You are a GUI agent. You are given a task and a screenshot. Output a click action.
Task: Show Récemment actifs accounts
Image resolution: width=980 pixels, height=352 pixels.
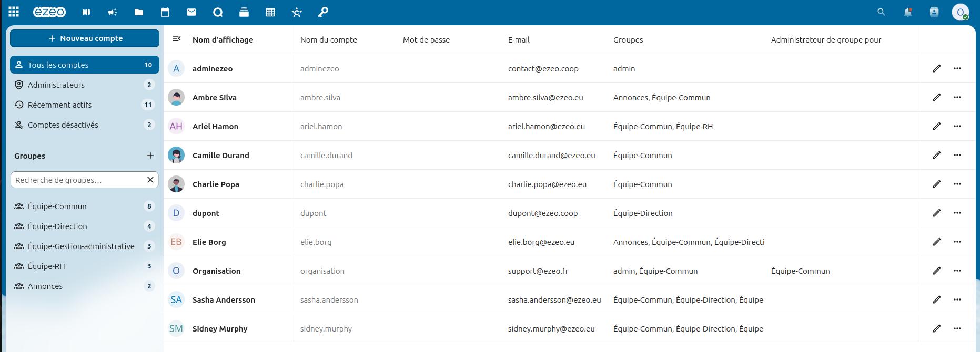pyautogui.click(x=85, y=105)
